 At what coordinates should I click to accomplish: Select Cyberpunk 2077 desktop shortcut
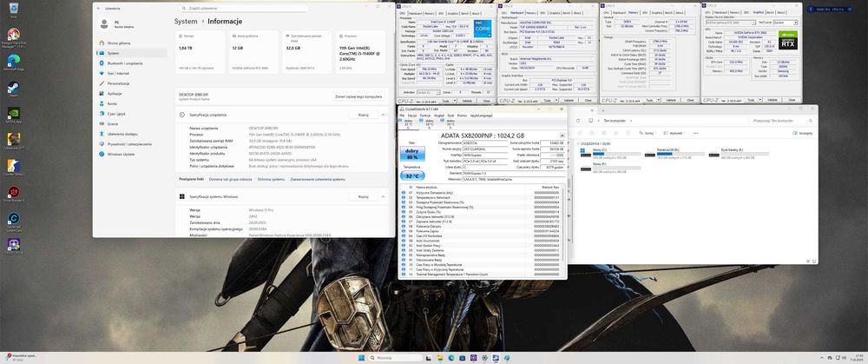(13, 142)
